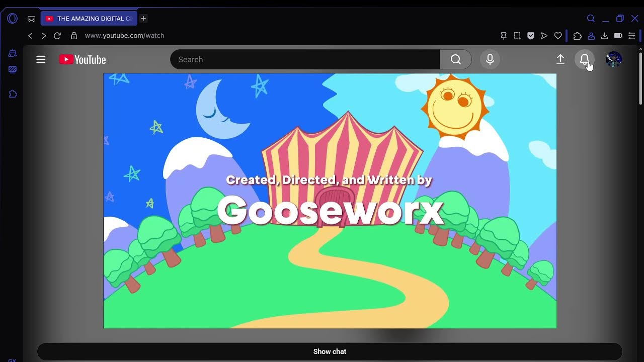The width and height of the screenshot is (644, 362).
Task: View site security lock info
Action: click(74, 36)
